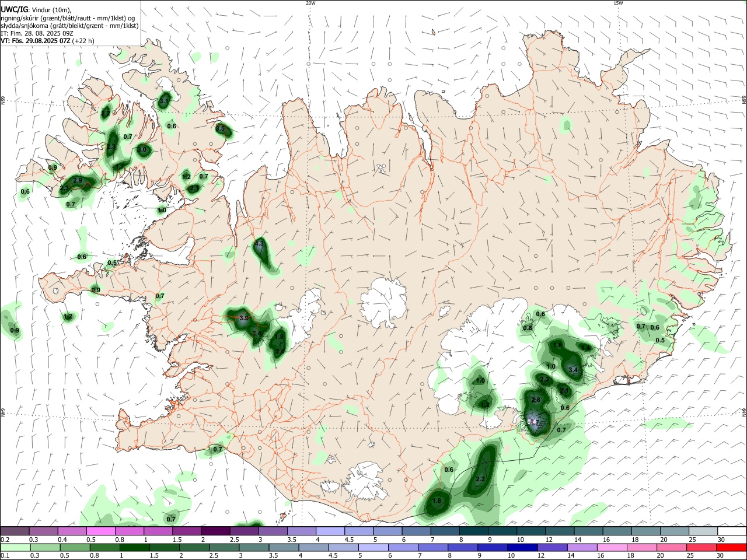The height and width of the screenshot is (560, 747).
Task: Pick the dark teal snow-scale swatch between 8 and 9
Action: coord(474,531)
